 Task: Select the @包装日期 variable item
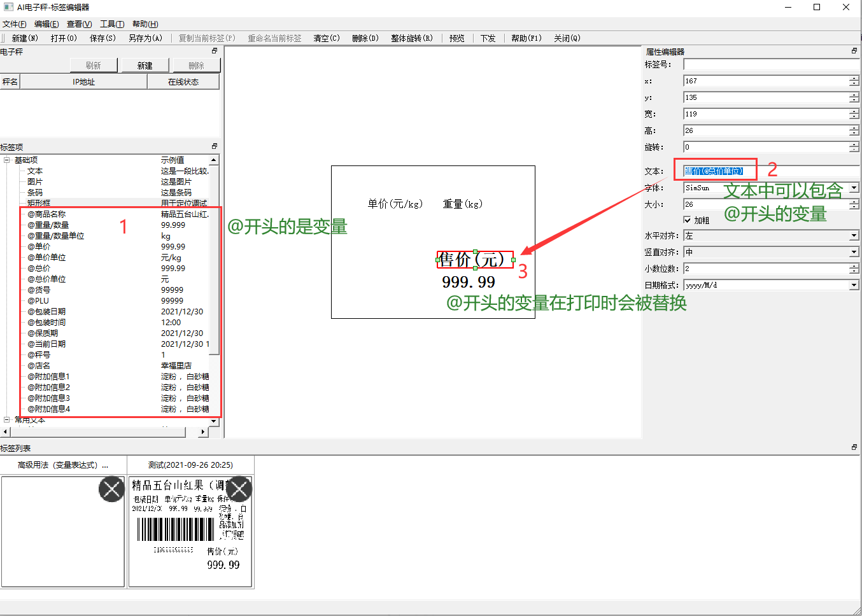(x=46, y=312)
